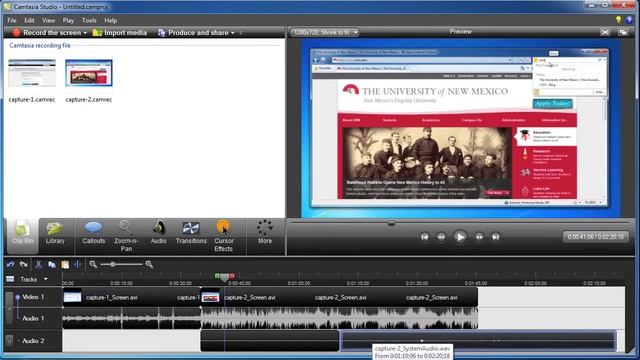This screenshot has width=640, height=360.
Task: Open the Play menu
Action: tap(68, 20)
